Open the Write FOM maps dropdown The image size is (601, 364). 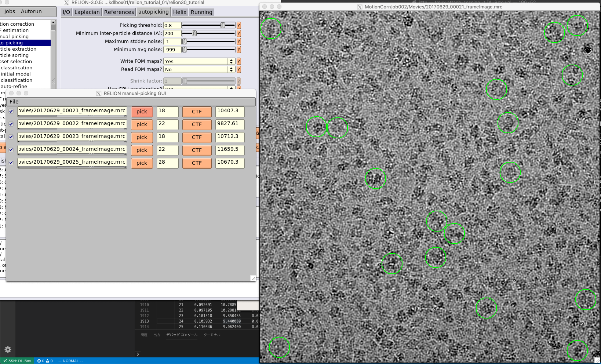pos(199,61)
